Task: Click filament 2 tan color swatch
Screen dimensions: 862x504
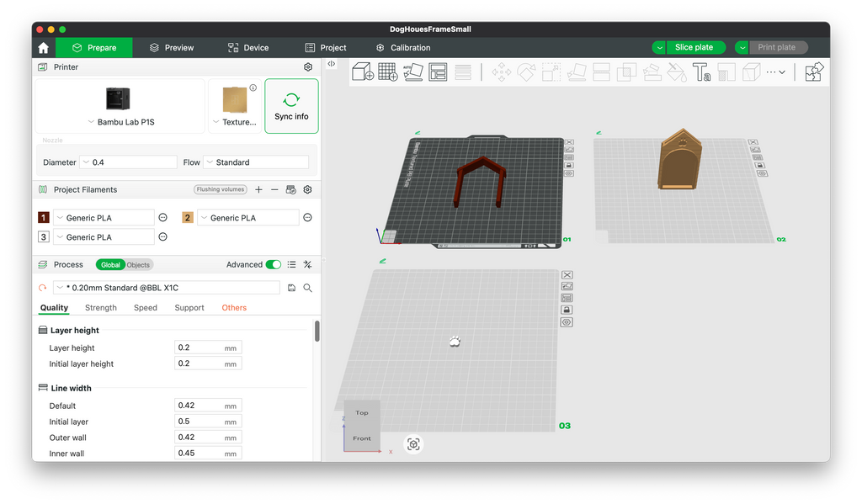Action: pos(188,218)
